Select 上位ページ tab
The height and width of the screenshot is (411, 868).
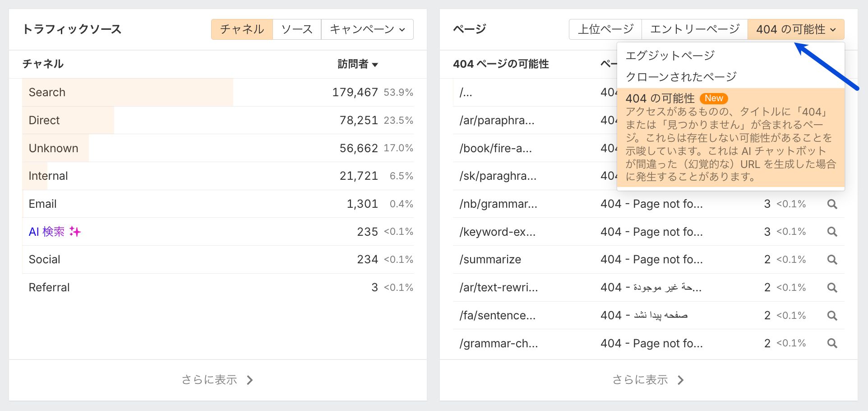click(x=605, y=29)
